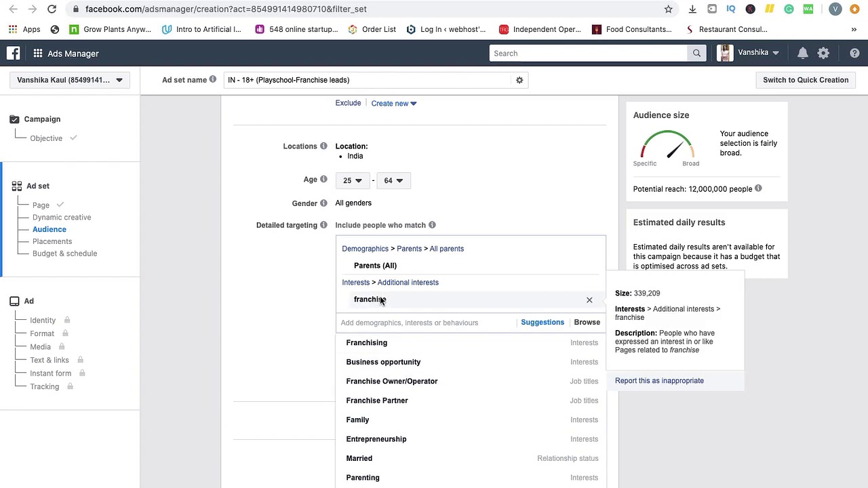Click the Add demographics, interests field
Screen dimensions: 868x488
coord(427,323)
